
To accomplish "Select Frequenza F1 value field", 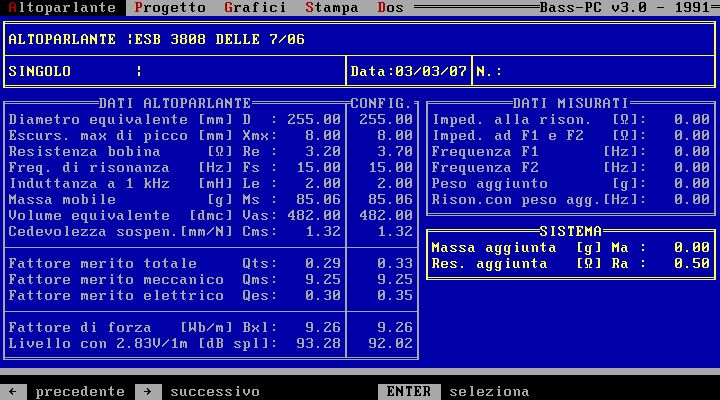I will coord(692,152).
